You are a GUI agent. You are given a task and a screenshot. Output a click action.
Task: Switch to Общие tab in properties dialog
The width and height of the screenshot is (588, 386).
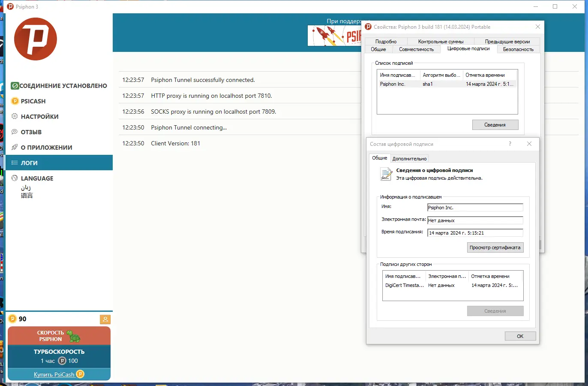coord(378,49)
